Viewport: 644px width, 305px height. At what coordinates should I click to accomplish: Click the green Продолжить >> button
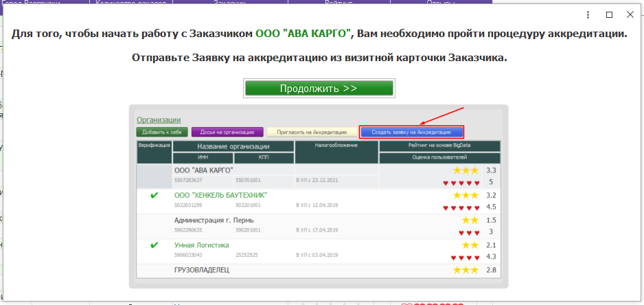[319, 88]
